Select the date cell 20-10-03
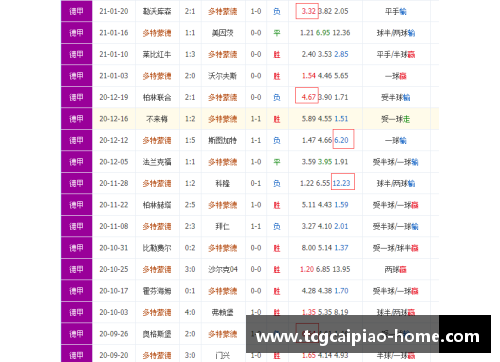Screen dimensions: 500x362 (114, 312)
